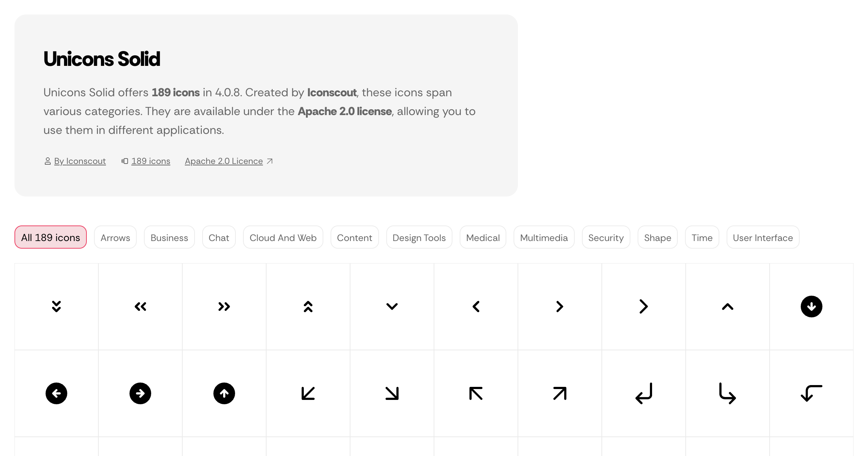Click the double chevron left icon

click(x=140, y=307)
